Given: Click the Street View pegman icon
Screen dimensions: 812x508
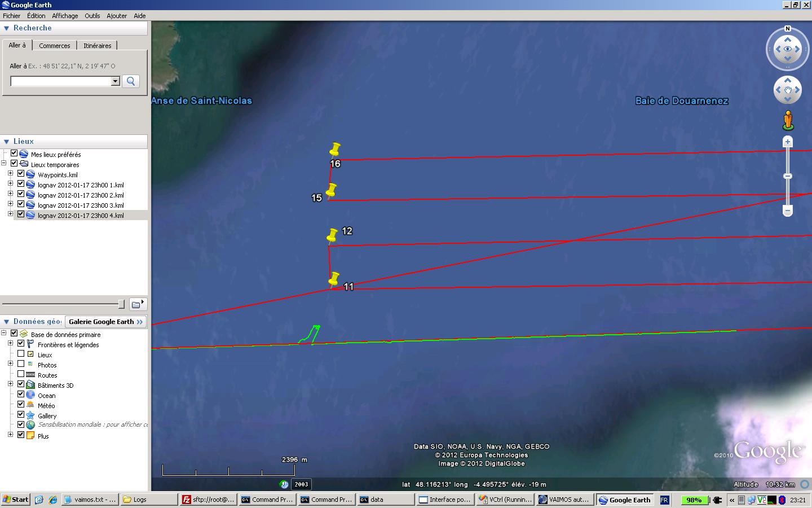Looking at the screenshot, I should (x=788, y=121).
